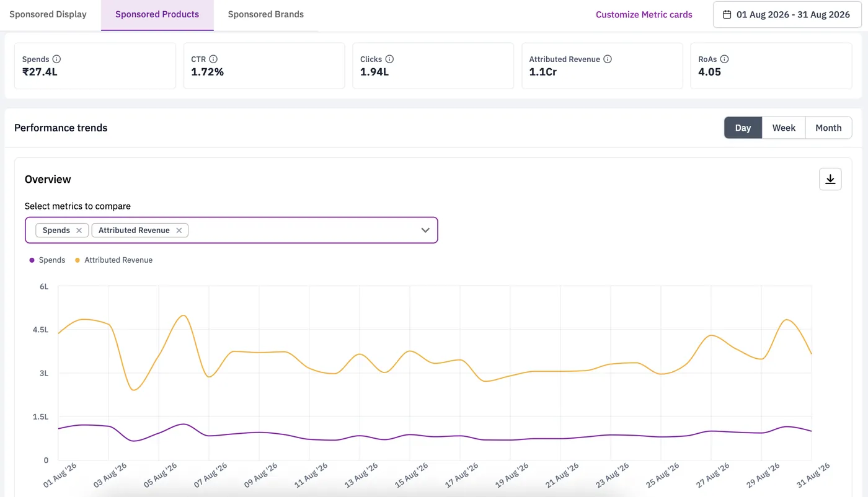Screen dimensions: 868x497
Task: Expand the metrics selector dropdown arrow
Action: click(x=425, y=230)
